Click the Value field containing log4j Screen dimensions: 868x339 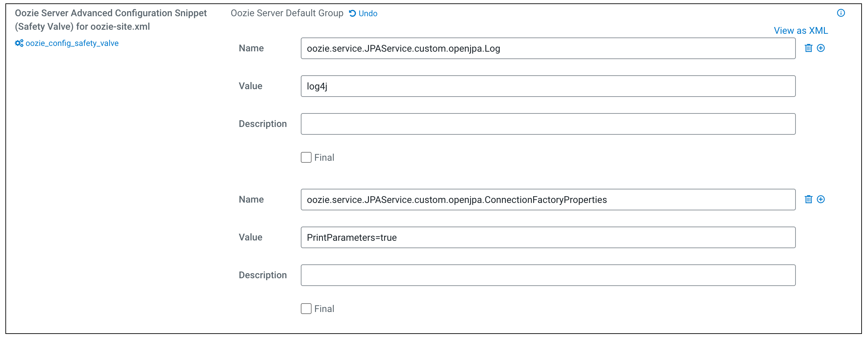coord(548,86)
